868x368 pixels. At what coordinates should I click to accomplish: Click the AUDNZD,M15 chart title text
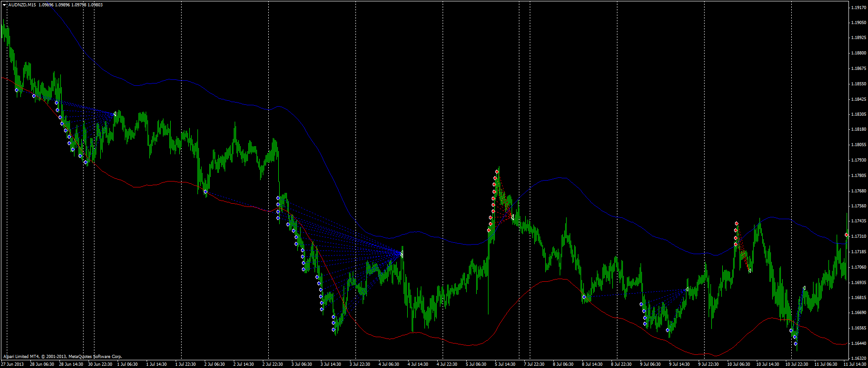22,5
